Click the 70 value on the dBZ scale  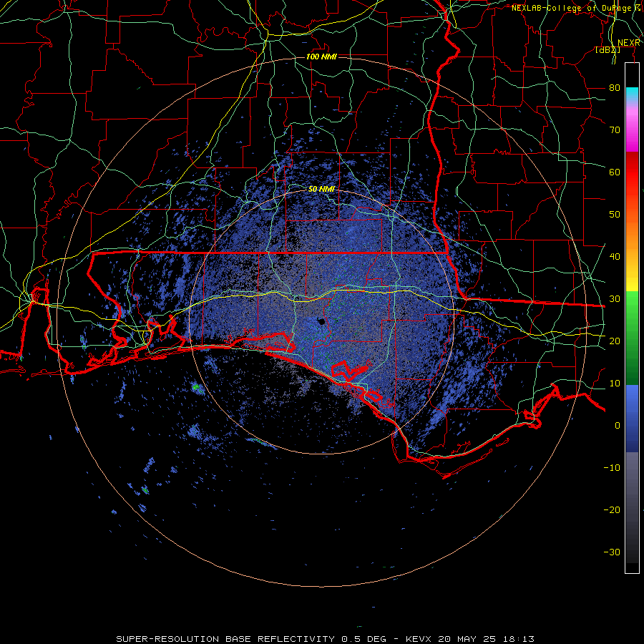click(615, 130)
